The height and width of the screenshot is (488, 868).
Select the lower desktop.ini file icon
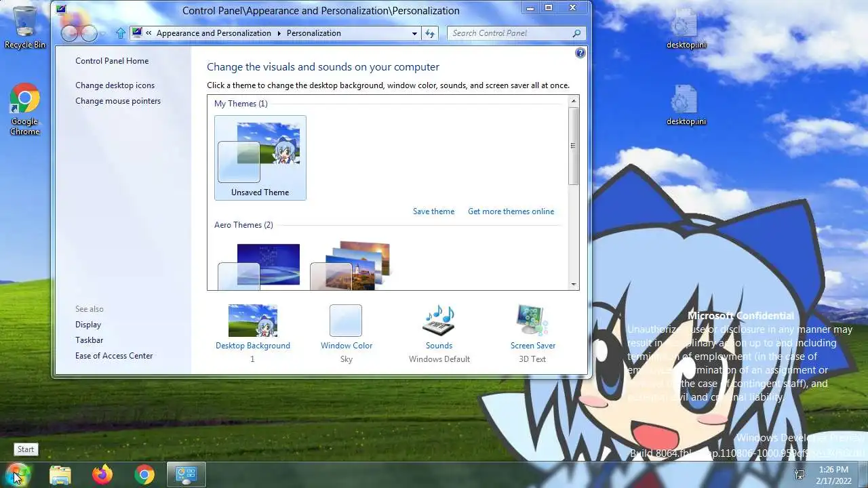coord(686,105)
